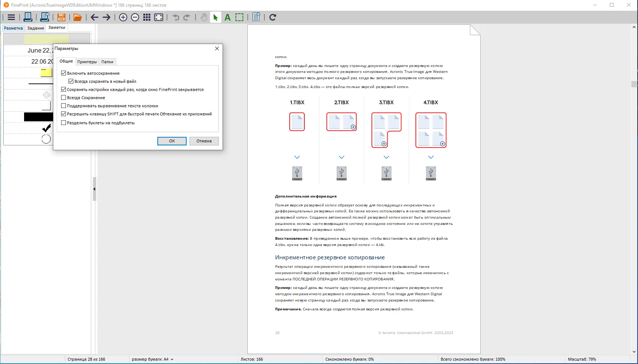Viewport: 638px width, 364px height.
Task: Click the Refresh circular arrow icon
Action: pos(273,17)
